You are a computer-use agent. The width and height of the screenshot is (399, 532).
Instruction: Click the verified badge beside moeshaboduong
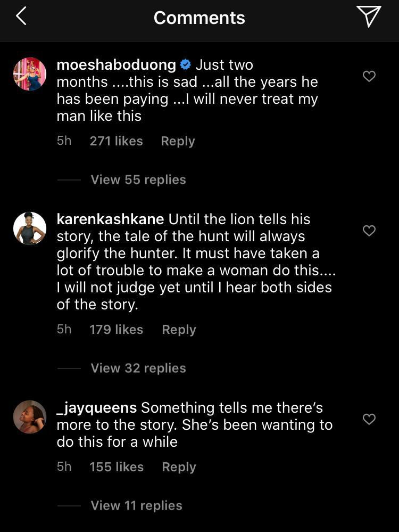pos(186,65)
